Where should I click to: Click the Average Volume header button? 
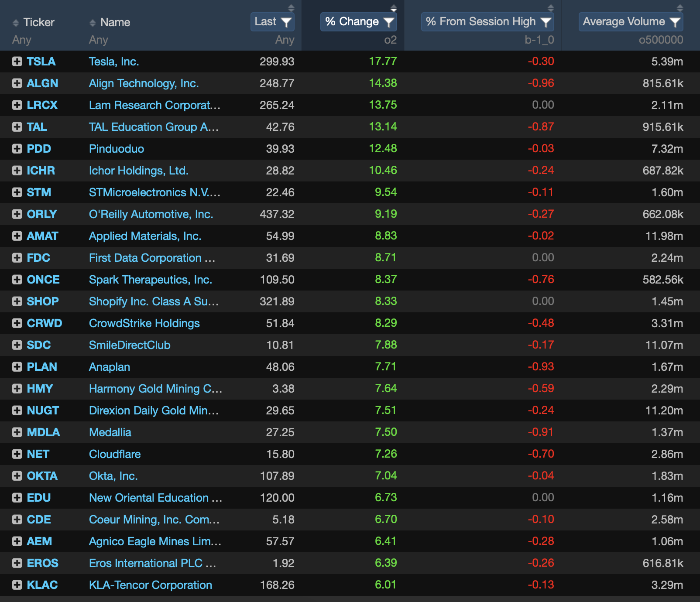[x=631, y=22]
